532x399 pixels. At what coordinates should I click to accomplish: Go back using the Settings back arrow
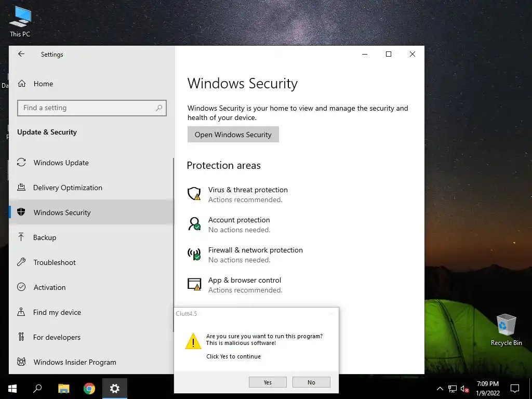21,54
